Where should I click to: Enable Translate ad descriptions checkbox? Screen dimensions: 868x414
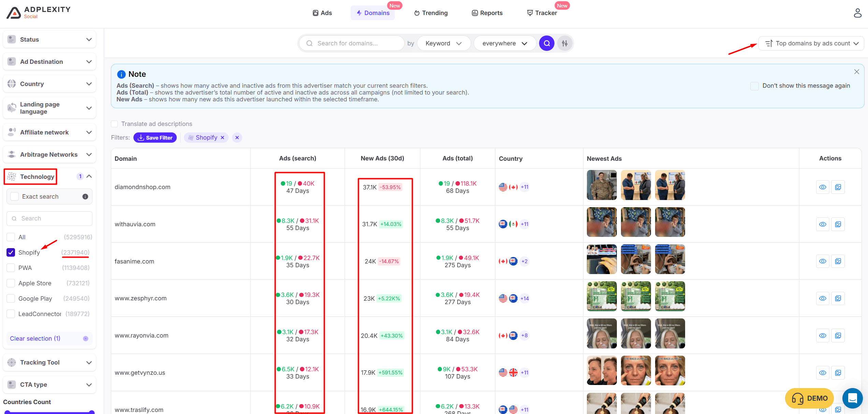(115, 124)
